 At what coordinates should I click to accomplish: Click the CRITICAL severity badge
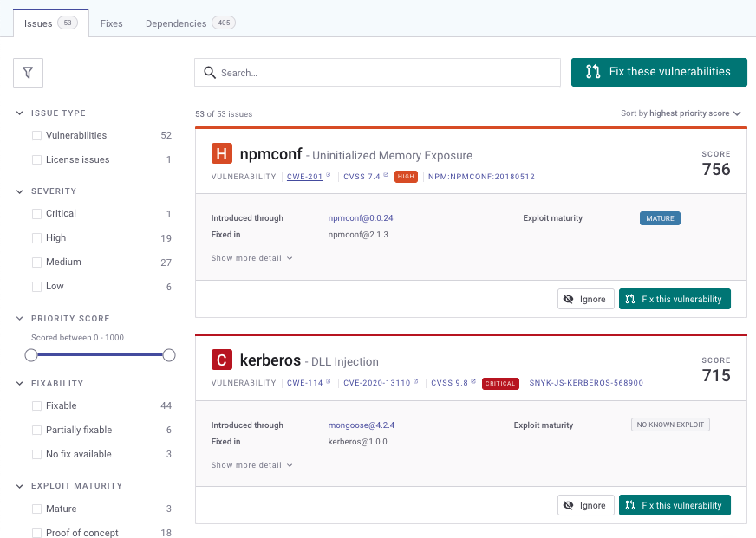click(x=500, y=384)
